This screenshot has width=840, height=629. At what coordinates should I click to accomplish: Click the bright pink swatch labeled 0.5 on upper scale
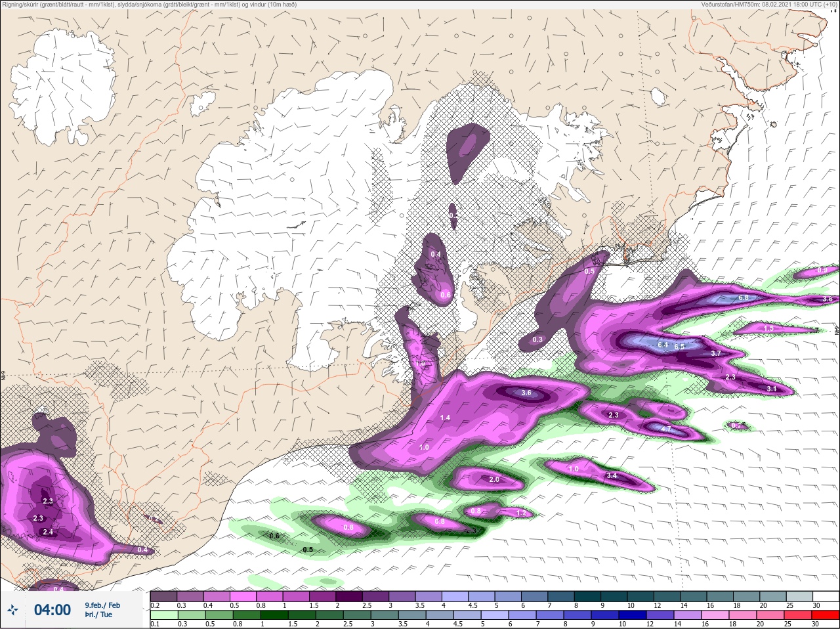click(242, 596)
